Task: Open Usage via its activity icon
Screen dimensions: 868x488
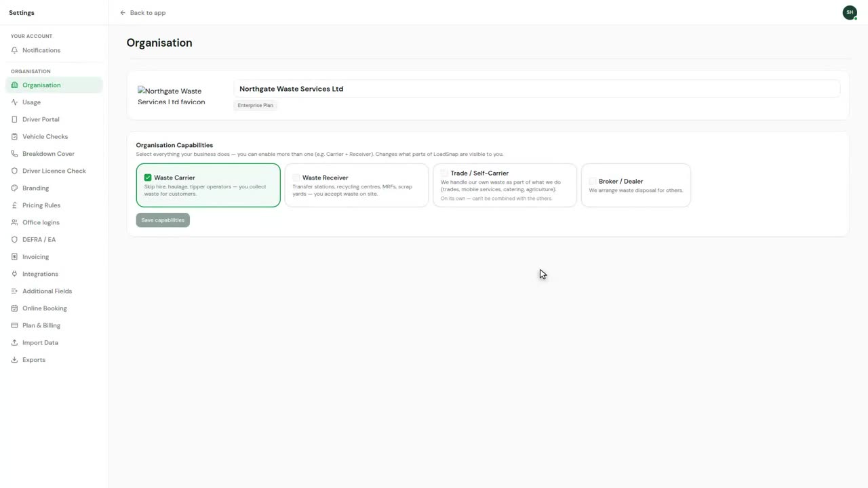Action: click(x=15, y=102)
